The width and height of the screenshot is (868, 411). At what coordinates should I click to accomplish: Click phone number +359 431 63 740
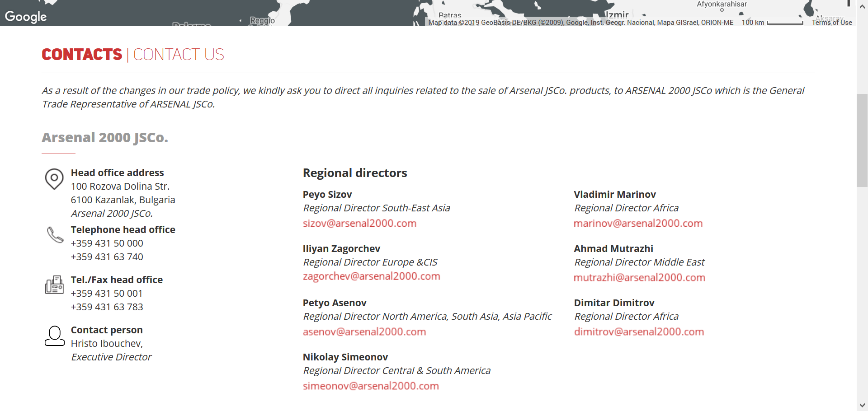107,257
